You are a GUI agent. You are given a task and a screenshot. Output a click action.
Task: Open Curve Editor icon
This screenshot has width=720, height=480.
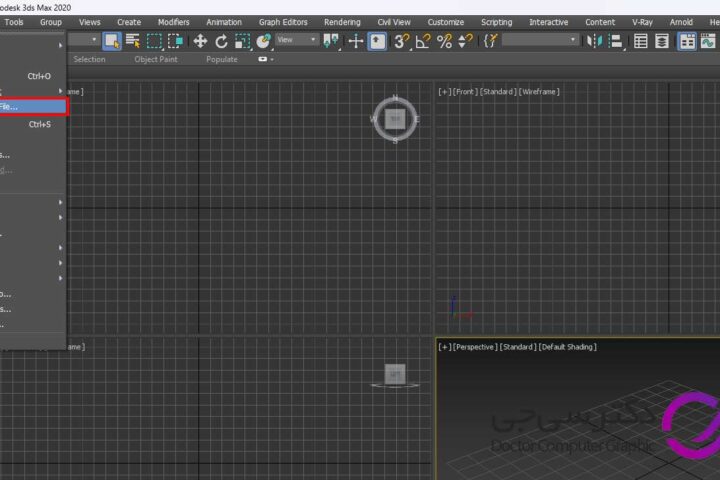click(708, 41)
